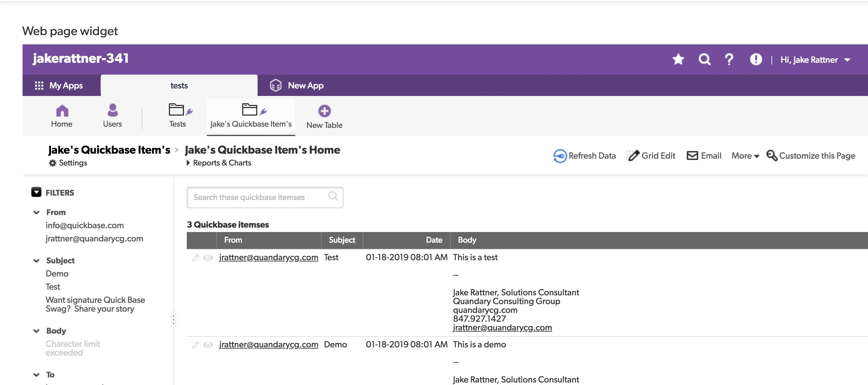Collapse the From filter group
This screenshot has width=868, height=385.
(x=36, y=212)
